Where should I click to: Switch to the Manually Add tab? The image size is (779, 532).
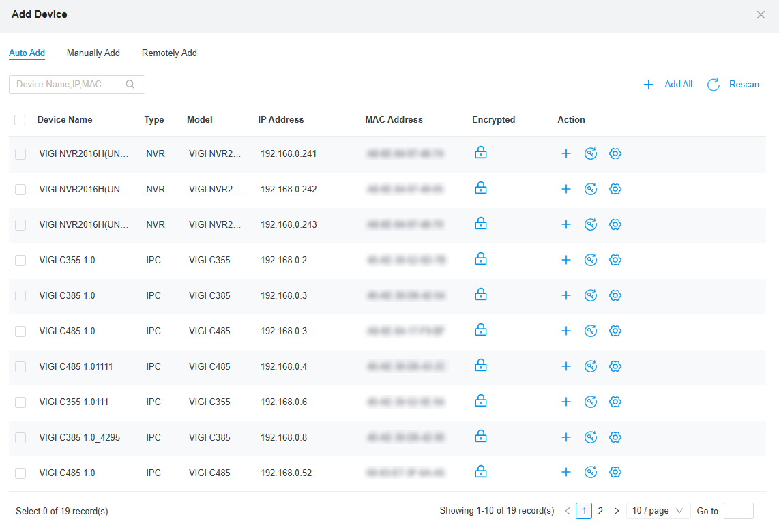[x=93, y=53]
